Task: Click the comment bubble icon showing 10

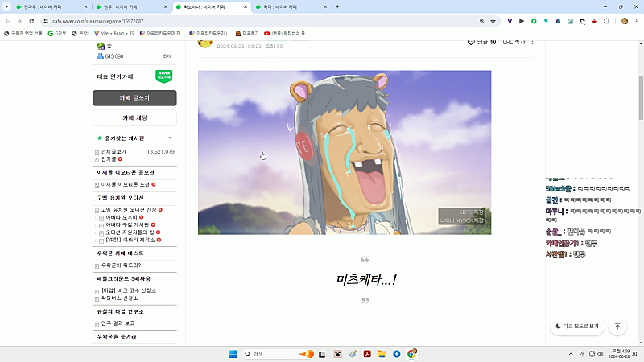Action: tap(471, 42)
